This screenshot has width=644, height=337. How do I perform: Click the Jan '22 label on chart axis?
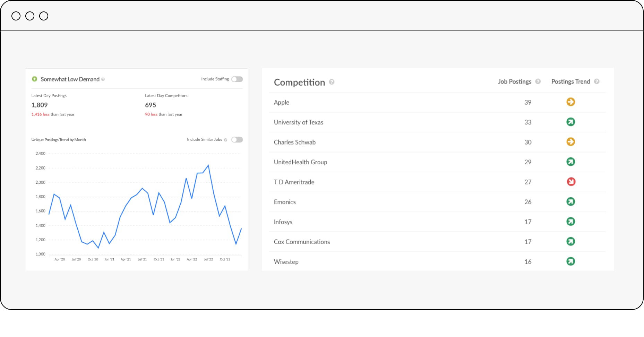point(175,259)
